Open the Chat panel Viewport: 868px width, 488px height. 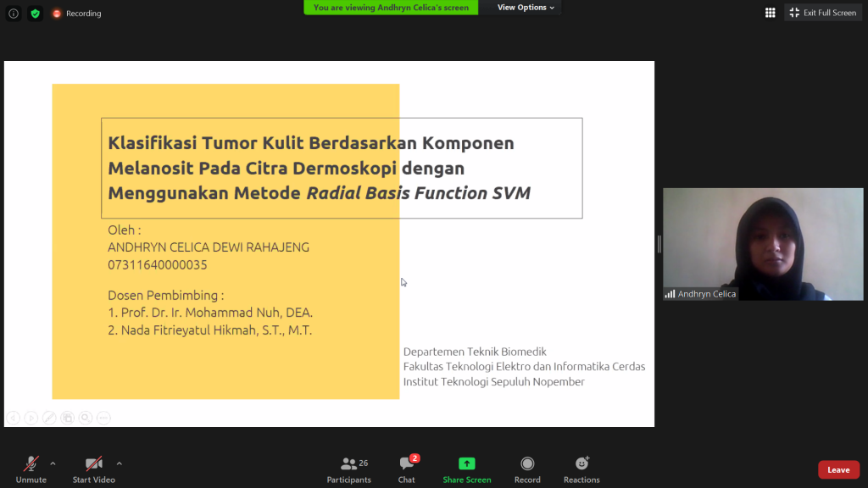pos(407,469)
